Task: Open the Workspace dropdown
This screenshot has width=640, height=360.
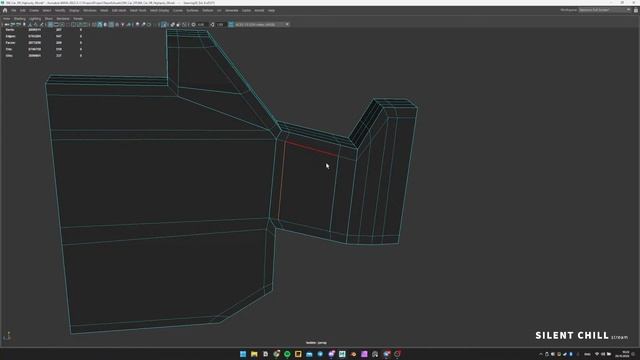Action: click(604, 10)
